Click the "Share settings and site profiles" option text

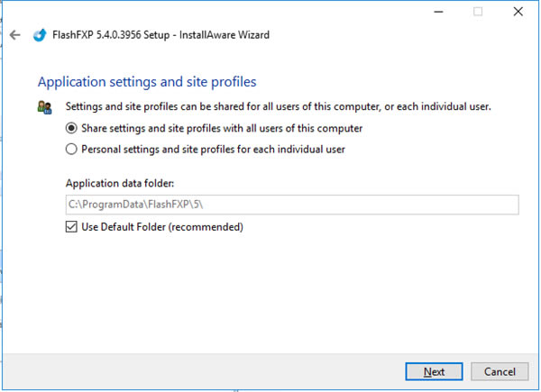coord(222,129)
